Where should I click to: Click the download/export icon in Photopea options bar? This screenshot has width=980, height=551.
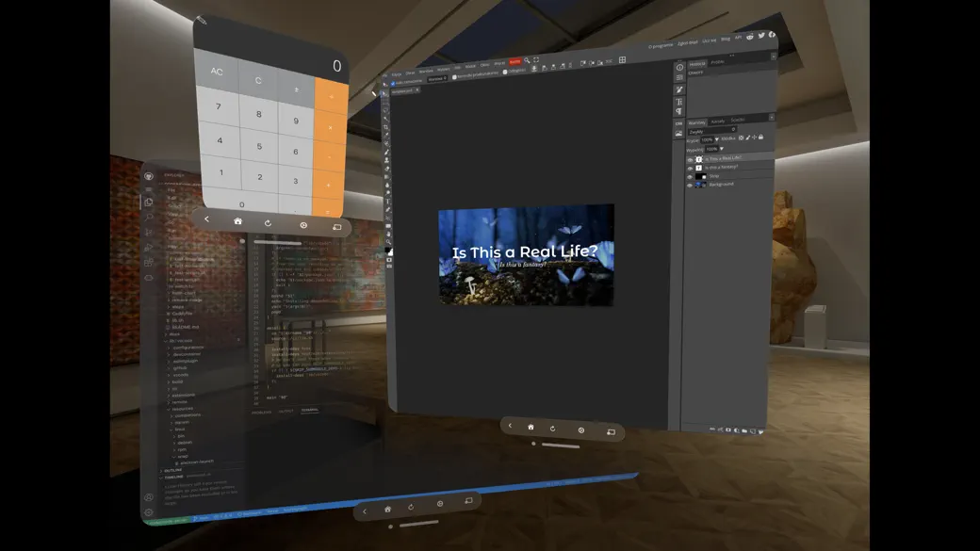point(534,69)
